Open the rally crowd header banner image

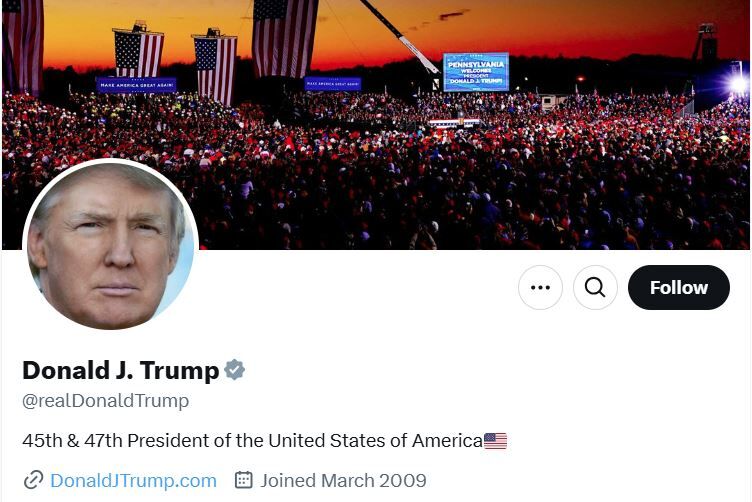pos(376,125)
